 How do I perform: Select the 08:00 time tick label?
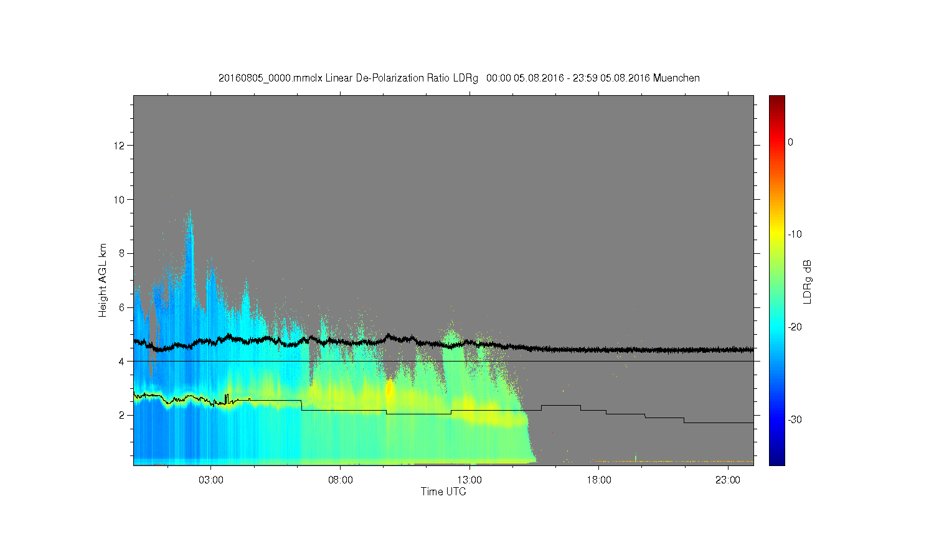pyautogui.click(x=340, y=480)
